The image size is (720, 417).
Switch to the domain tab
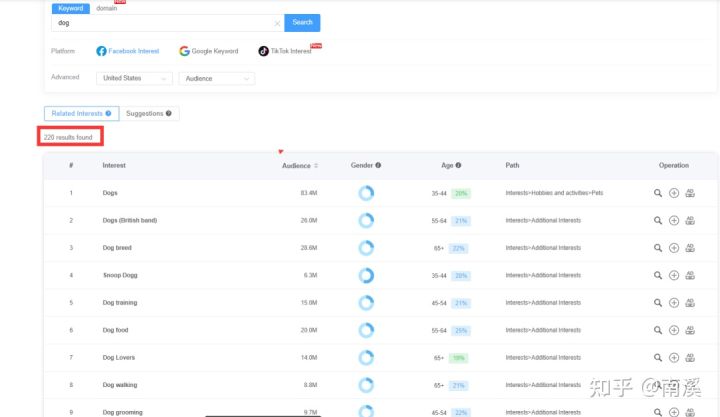107,8
